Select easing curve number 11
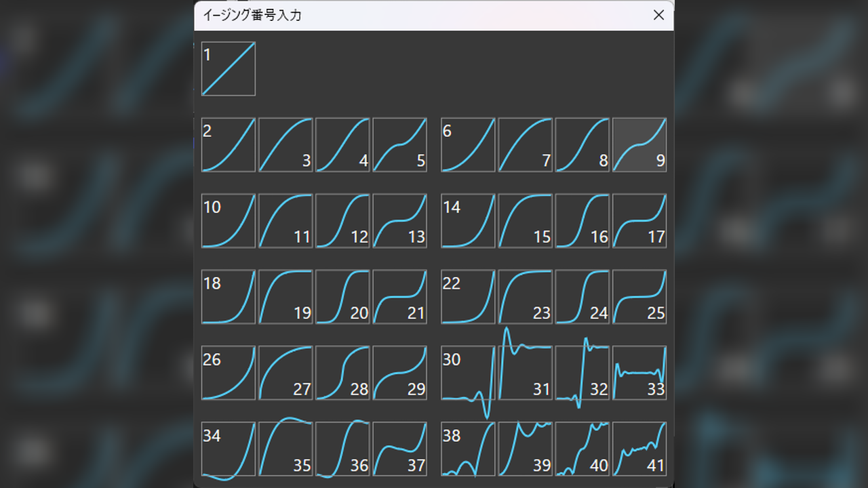Screen dimensions: 868x488 pos(285,220)
